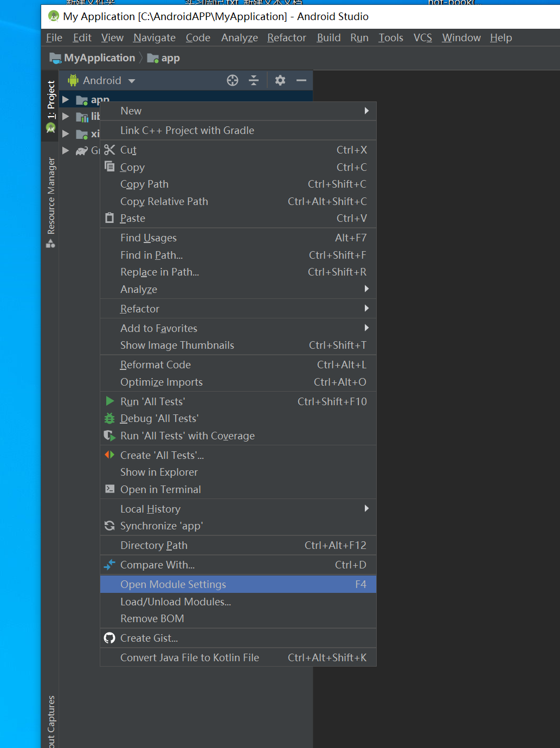Click the Android Studio logo in title bar

54,16
